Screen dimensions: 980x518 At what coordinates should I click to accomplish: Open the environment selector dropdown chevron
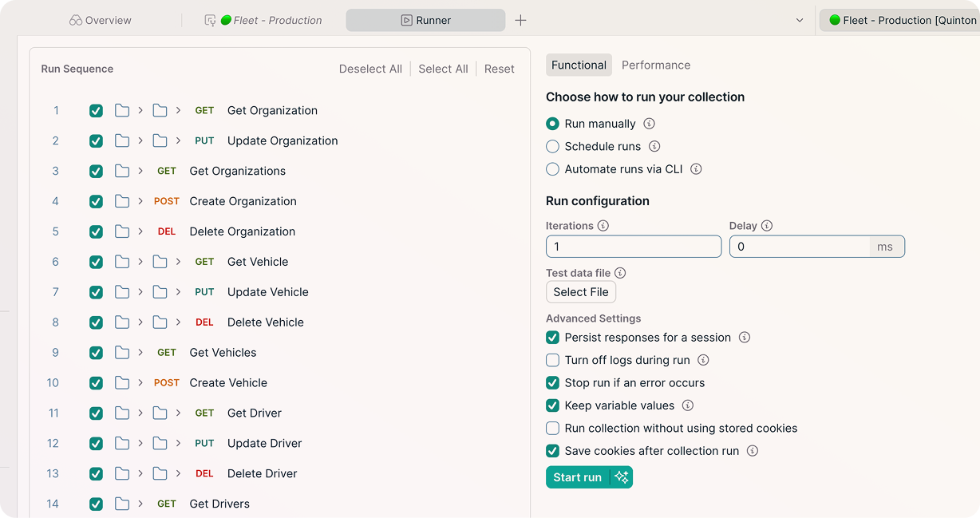click(x=800, y=20)
